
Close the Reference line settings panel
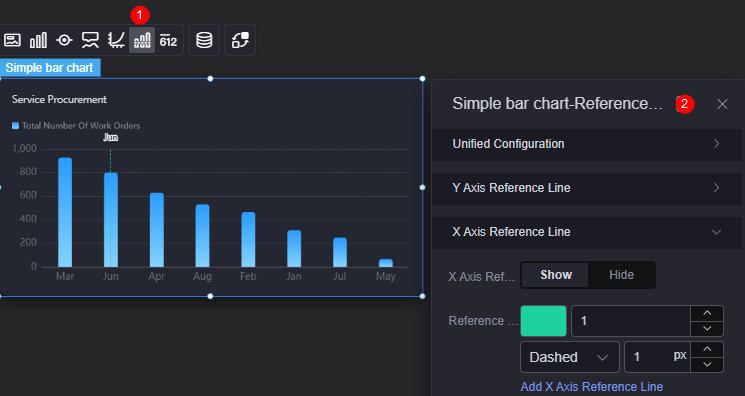click(x=722, y=104)
